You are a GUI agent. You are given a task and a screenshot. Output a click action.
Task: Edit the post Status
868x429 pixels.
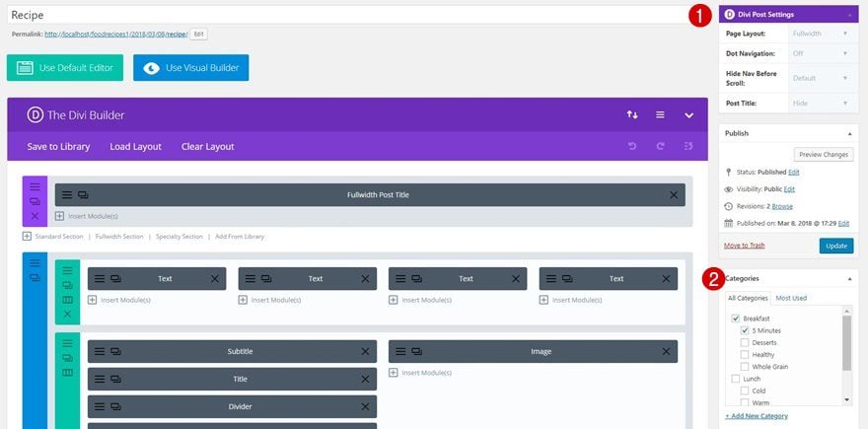(x=794, y=173)
